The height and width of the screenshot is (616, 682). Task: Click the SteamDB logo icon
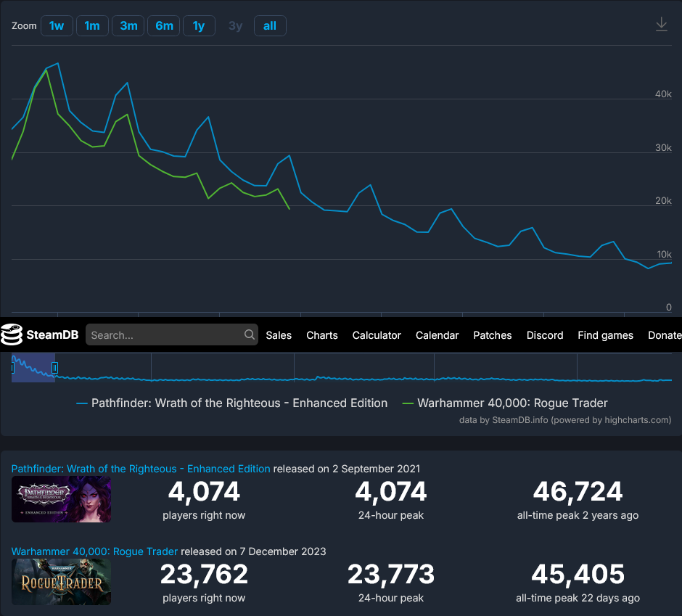[12, 334]
